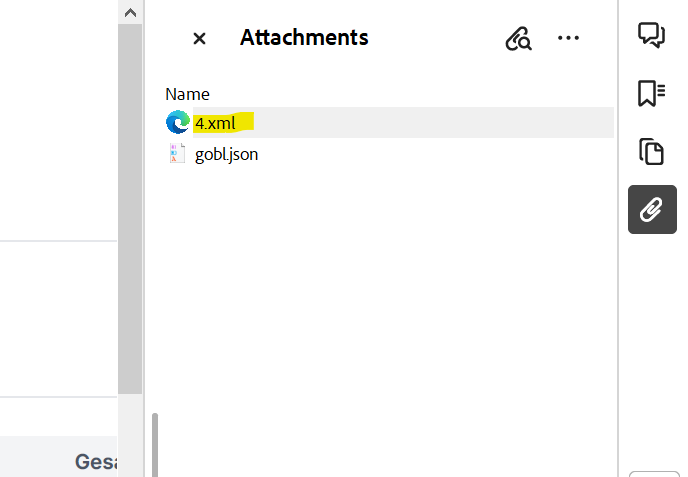Open the Pages thumbnails panel icon

point(652,151)
